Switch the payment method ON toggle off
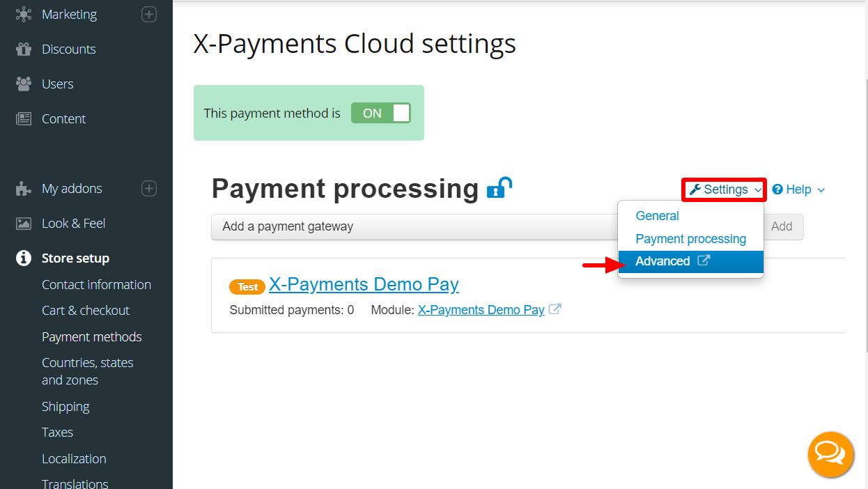Screen dimensions: 868x489 click(380, 113)
